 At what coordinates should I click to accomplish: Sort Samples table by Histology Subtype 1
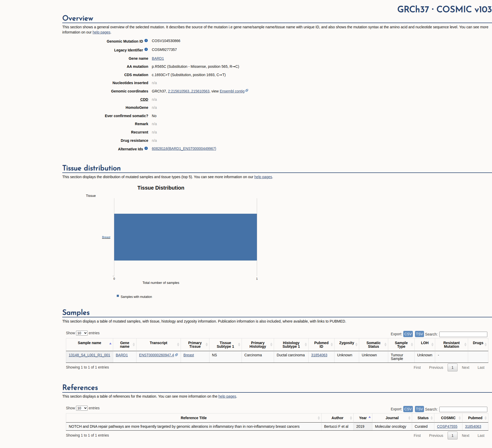[291, 345]
